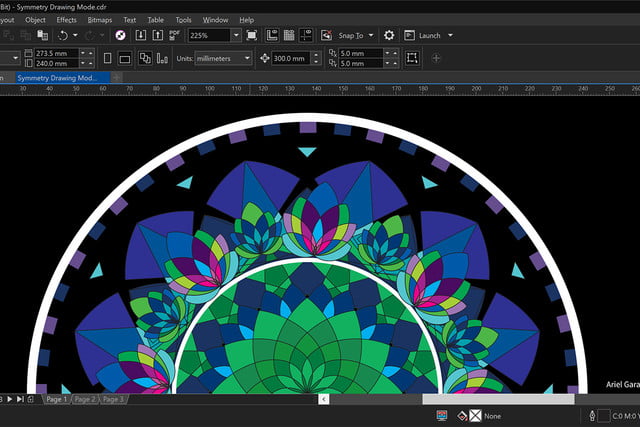The height and width of the screenshot is (427, 640).
Task: Open the Tools menu
Action: [183, 20]
